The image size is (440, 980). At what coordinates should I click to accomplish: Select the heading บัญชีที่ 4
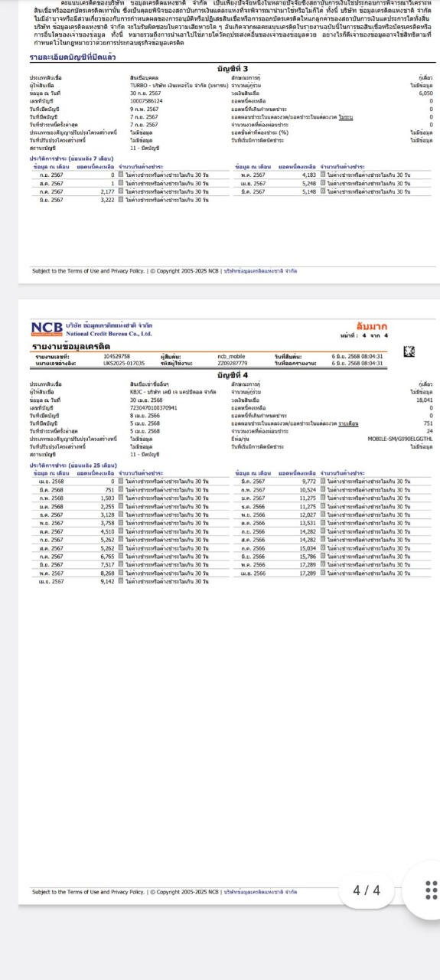coord(233,374)
